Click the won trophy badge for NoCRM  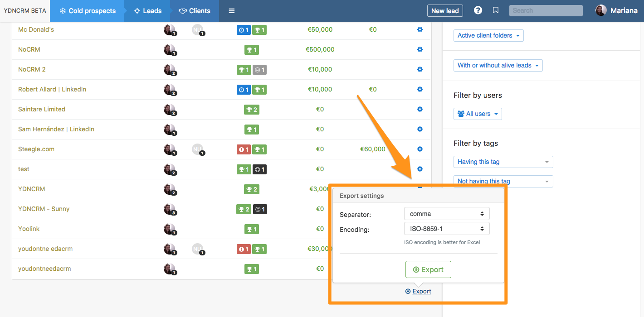(x=251, y=50)
